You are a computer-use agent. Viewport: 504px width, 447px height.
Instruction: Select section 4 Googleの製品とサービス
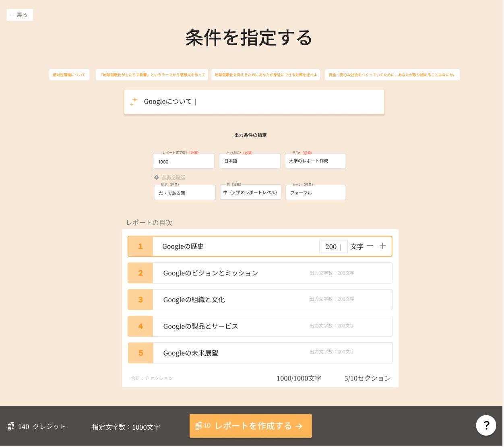pyautogui.click(x=260, y=326)
